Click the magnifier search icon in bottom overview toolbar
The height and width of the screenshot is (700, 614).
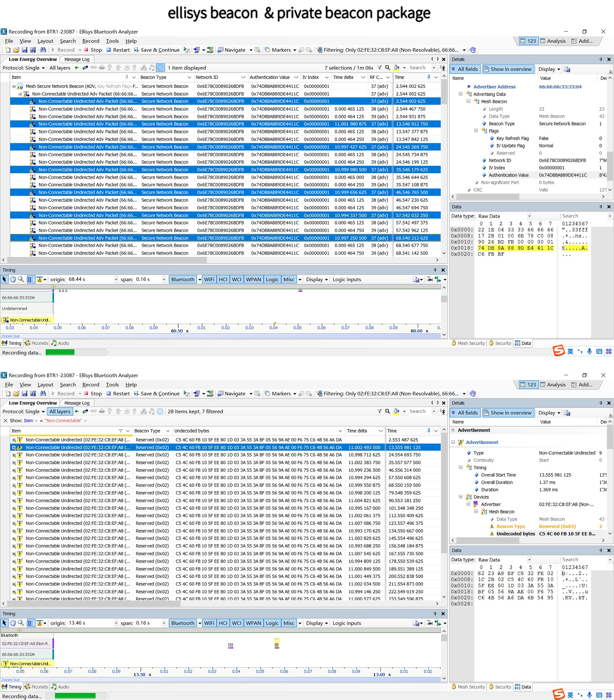click(388, 412)
